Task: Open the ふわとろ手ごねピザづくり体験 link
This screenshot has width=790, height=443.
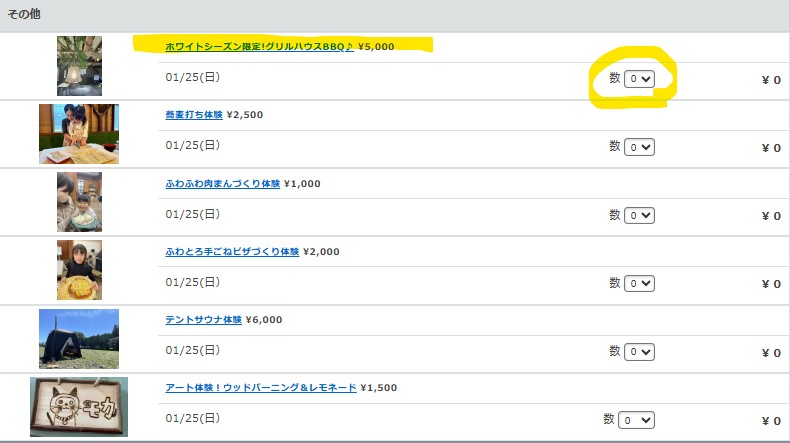Action: click(x=232, y=252)
